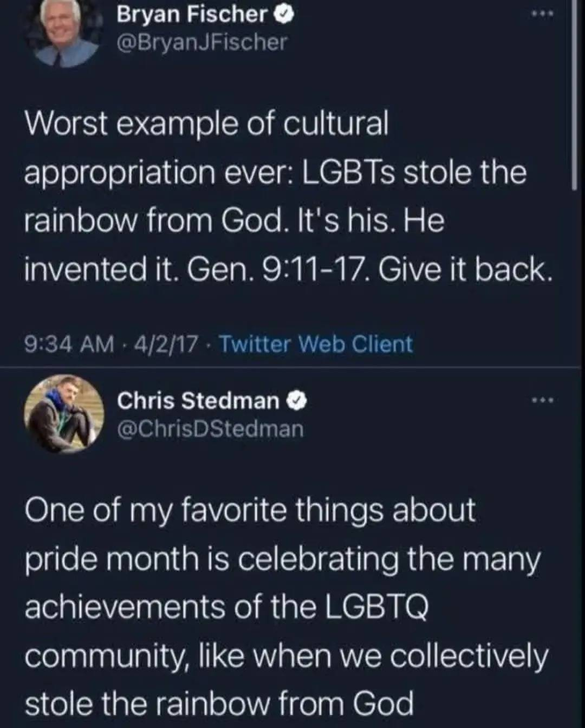Image resolution: width=585 pixels, height=728 pixels.
Task: Click the 4/2/17 tweet date
Action: point(167,344)
